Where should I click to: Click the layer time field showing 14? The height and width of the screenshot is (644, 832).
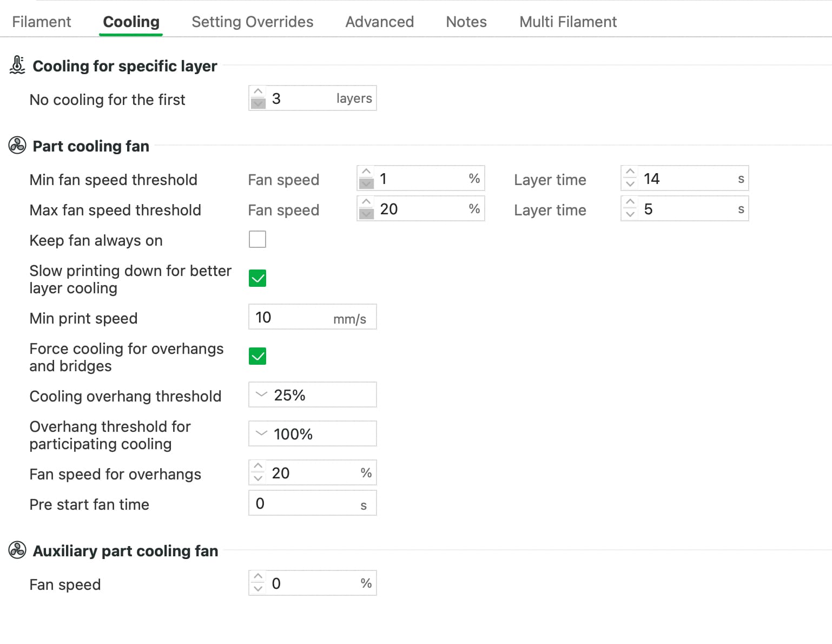click(685, 178)
